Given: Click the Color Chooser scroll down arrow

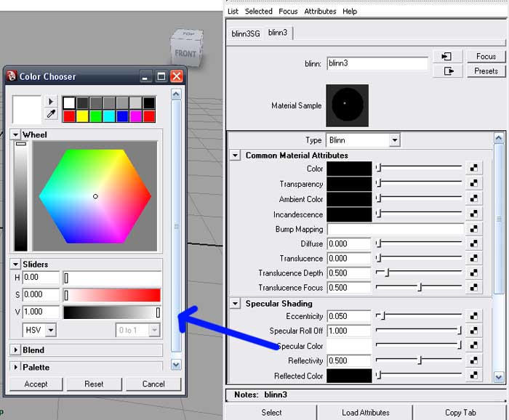Looking at the screenshot, I should [x=176, y=365].
